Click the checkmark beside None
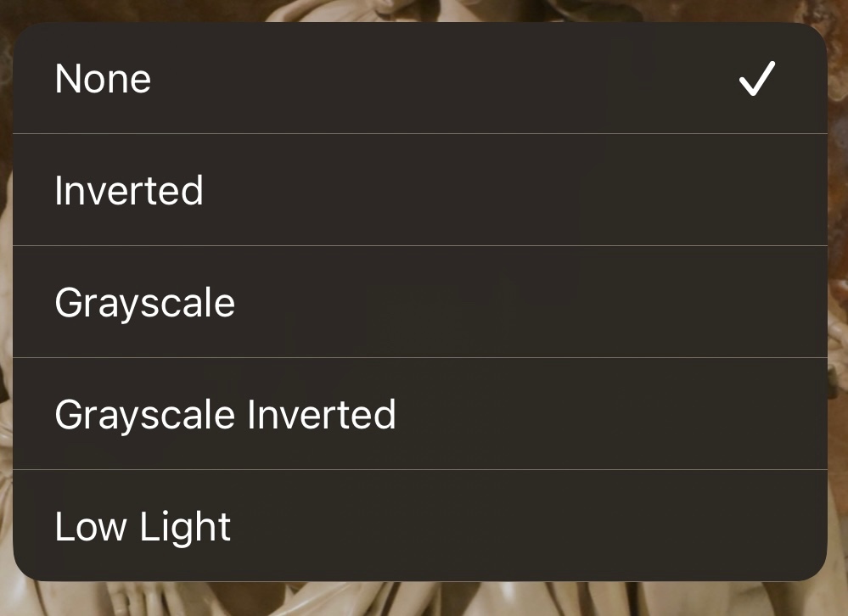 756,79
